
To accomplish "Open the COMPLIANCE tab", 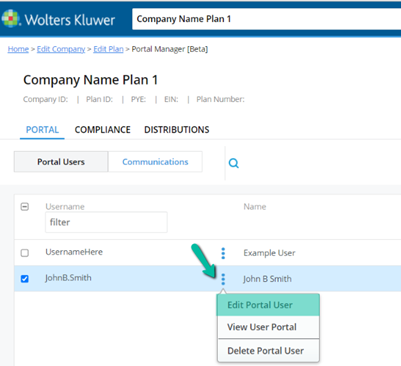I will point(103,130).
